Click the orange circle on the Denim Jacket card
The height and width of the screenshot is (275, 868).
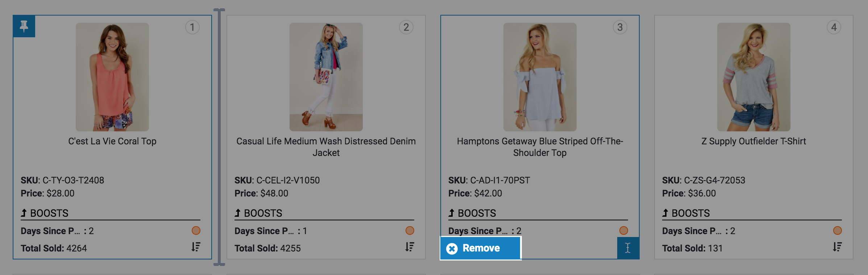410,230
